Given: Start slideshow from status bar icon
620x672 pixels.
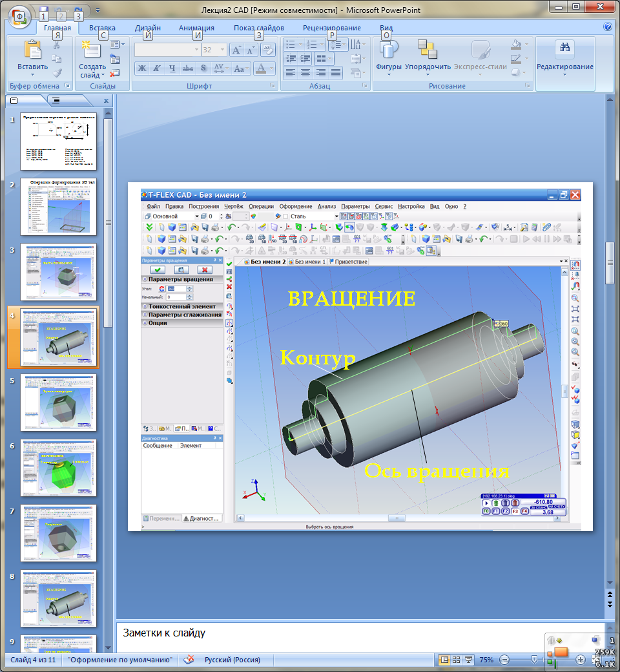Looking at the screenshot, I should pos(469,660).
